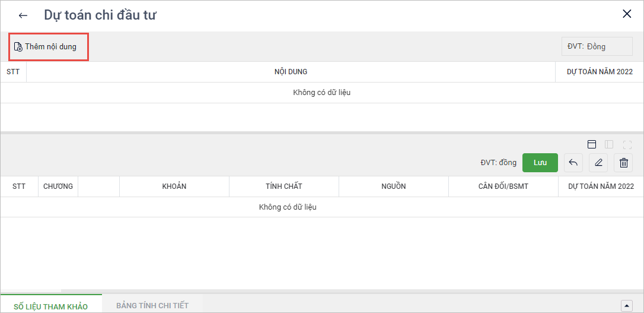Switch to side-by-side panel layout
The width and height of the screenshot is (644, 313).
[x=609, y=144]
